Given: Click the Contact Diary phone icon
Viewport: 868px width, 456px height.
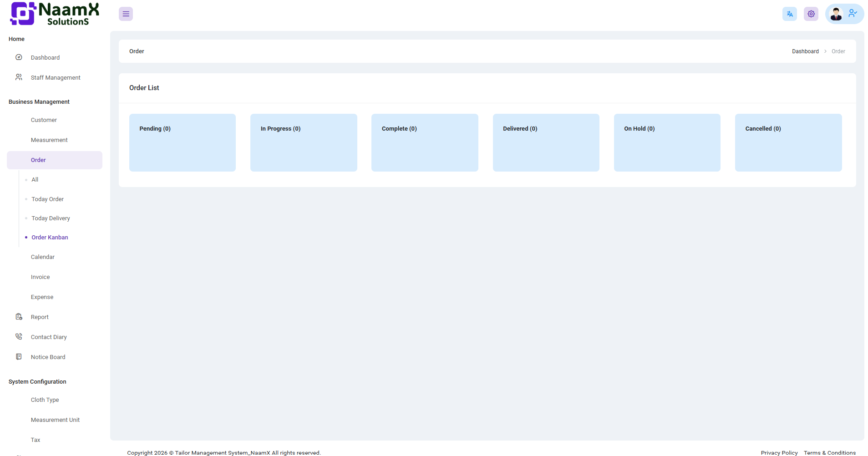Looking at the screenshot, I should click(19, 337).
